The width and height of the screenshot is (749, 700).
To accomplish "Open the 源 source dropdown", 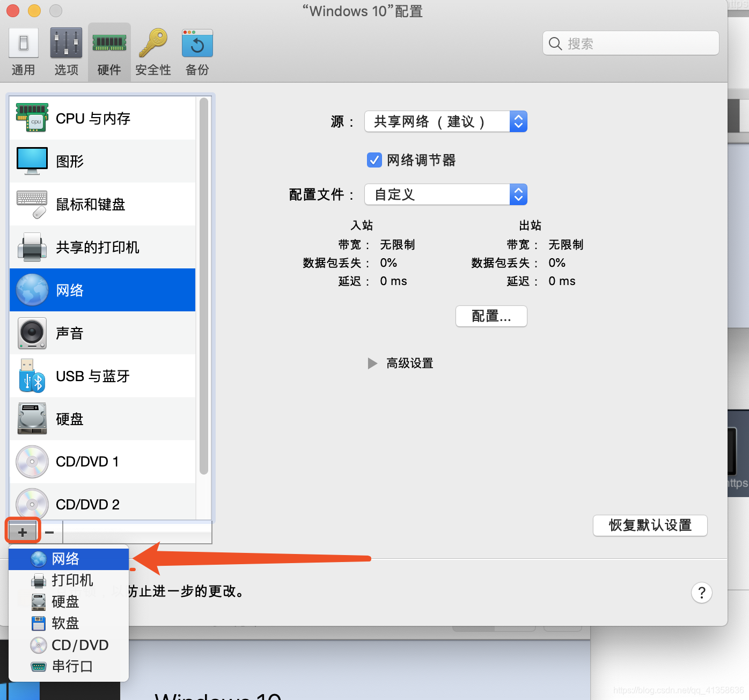I will point(446,121).
